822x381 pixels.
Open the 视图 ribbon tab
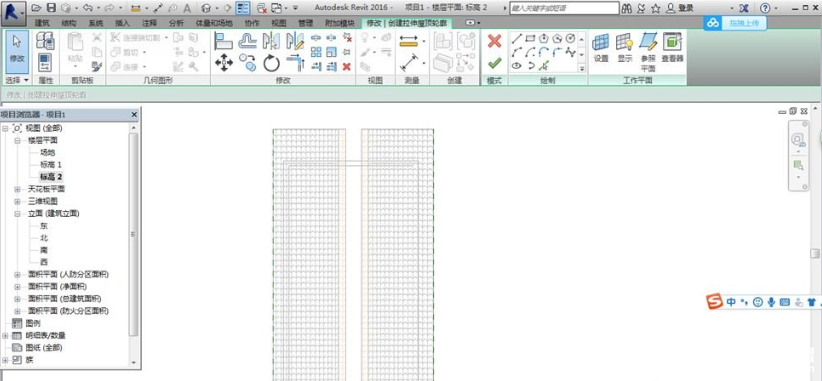pos(279,23)
